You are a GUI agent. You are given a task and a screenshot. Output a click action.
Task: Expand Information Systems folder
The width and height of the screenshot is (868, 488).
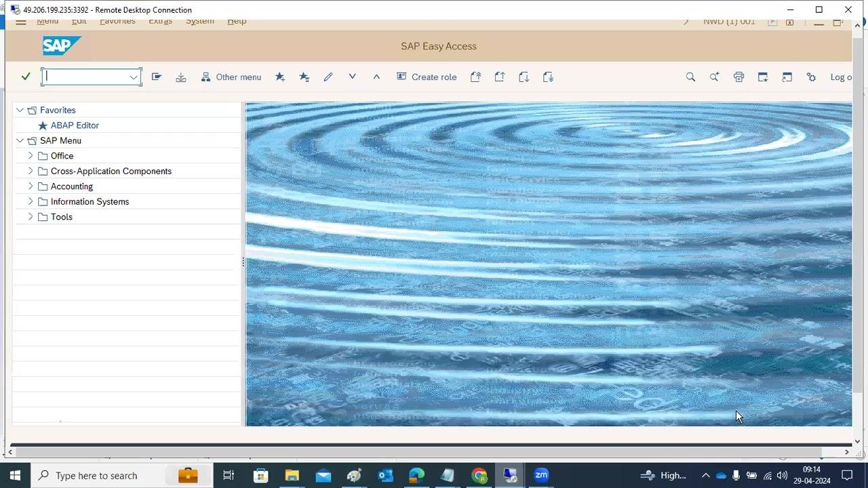pyautogui.click(x=31, y=201)
